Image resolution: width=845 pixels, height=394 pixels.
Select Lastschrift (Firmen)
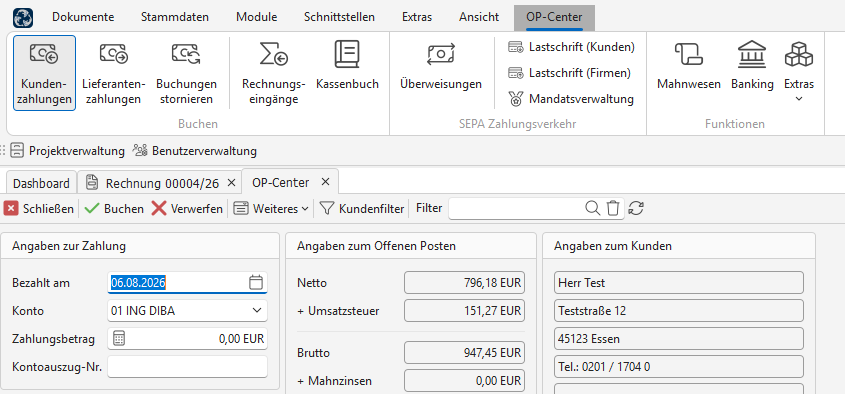tap(569, 72)
